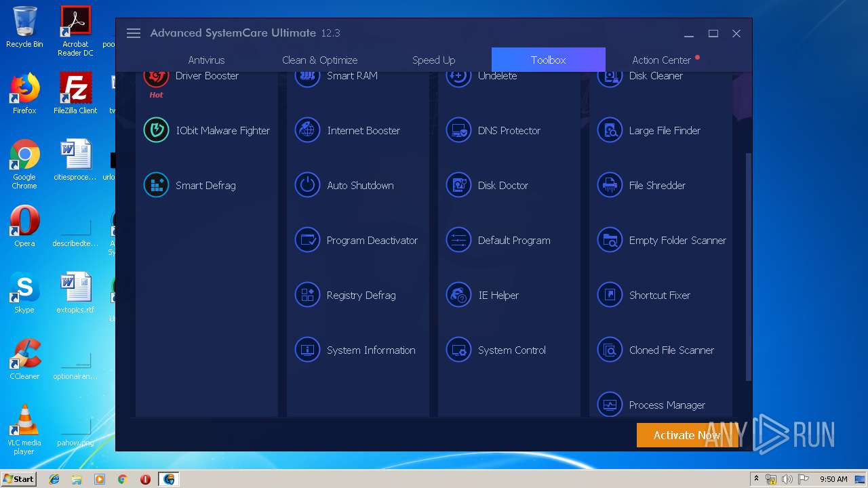Click the Registry Defrag label
Image resolution: width=868 pixels, height=488 pixels.
(361, 296)
